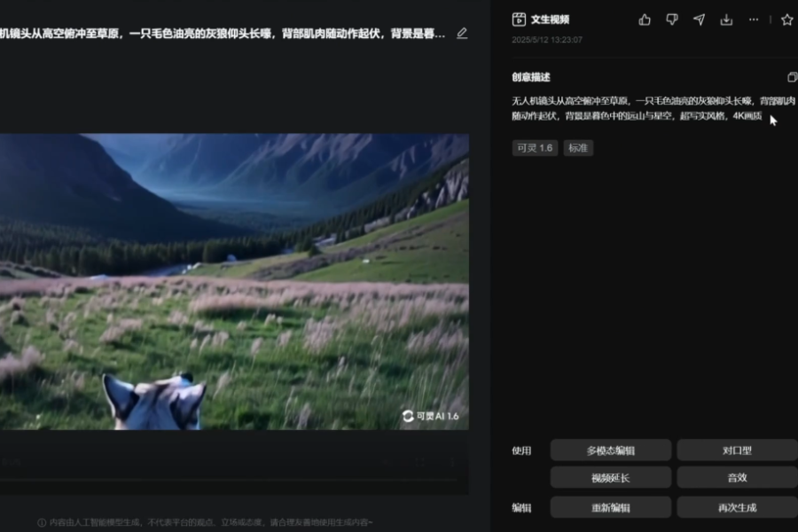This screenshot has height=532, width=798.
Task: Copy the creative description text
Action: (791, 77)
